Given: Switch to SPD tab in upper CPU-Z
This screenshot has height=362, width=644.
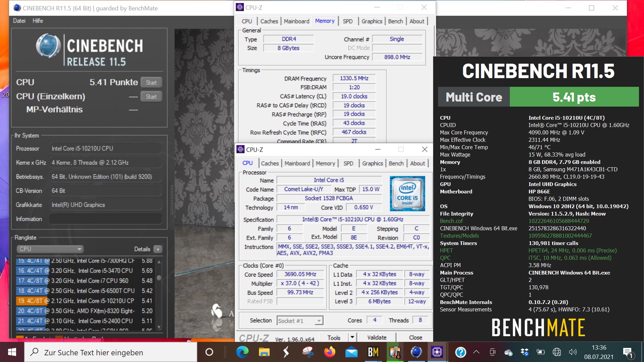Looking at the screenshot, I should coord(347,21).
